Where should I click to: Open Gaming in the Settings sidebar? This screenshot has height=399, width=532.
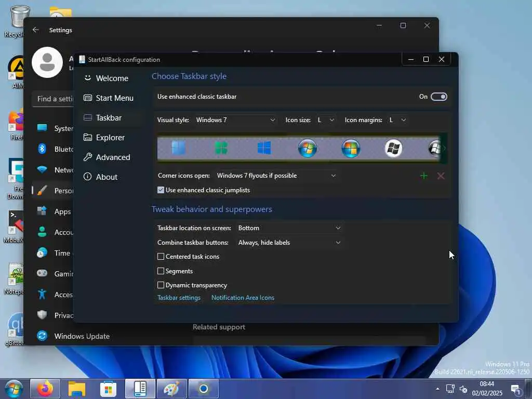(x=53, y=273)
